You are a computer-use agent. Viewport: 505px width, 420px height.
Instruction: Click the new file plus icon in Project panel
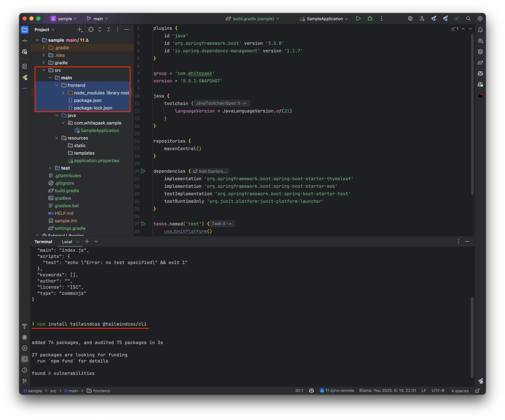click(x=80, y=30)
